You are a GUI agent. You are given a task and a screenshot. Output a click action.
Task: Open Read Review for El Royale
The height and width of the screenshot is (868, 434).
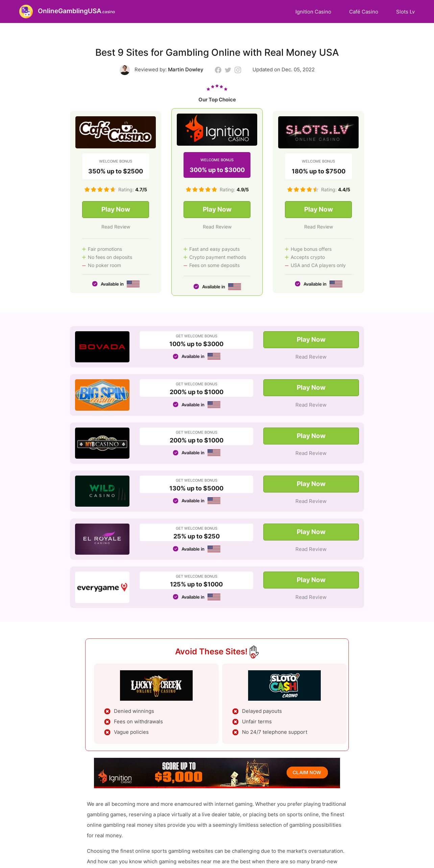click(x=311, y=549)
